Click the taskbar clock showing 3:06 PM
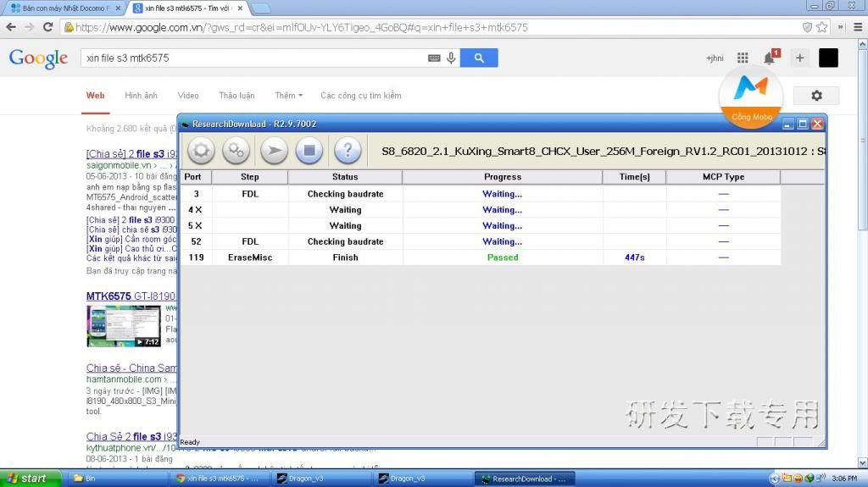Image resolution: width=868 pixels, height=487 pixels. point(845,479)
